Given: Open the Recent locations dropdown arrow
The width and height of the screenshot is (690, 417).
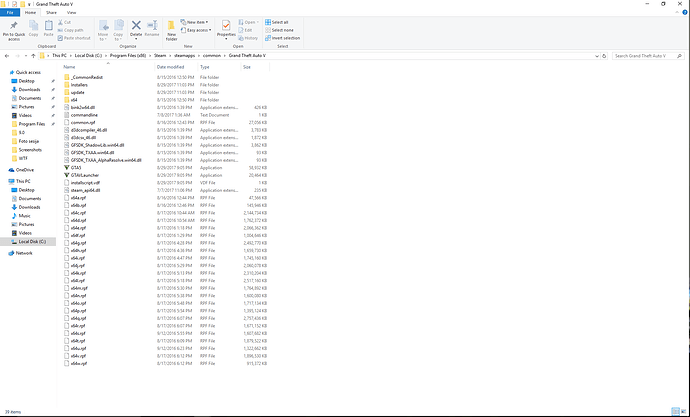Looking at the screenshot, I should click(x=26, y=56).
